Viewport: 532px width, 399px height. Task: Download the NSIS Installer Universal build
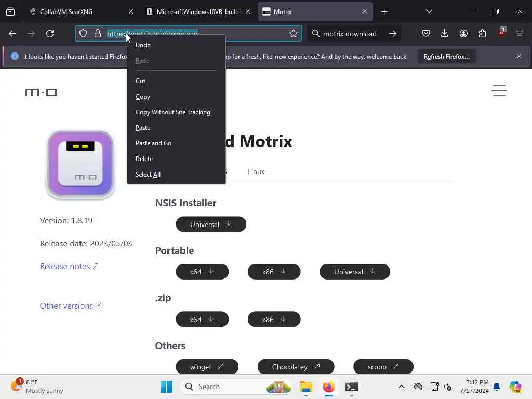pyautogui.click(x=211, y=224)
